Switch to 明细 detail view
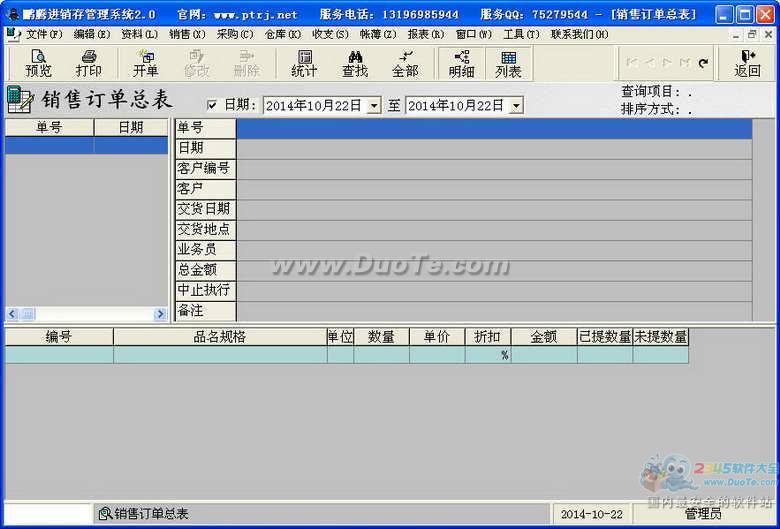The image size is (780, 529). tap(462, 63)
